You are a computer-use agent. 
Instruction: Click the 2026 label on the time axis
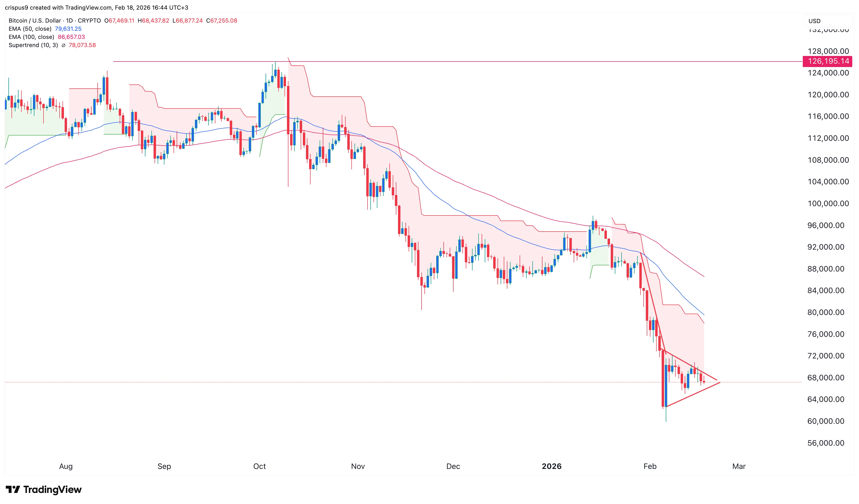552,466
